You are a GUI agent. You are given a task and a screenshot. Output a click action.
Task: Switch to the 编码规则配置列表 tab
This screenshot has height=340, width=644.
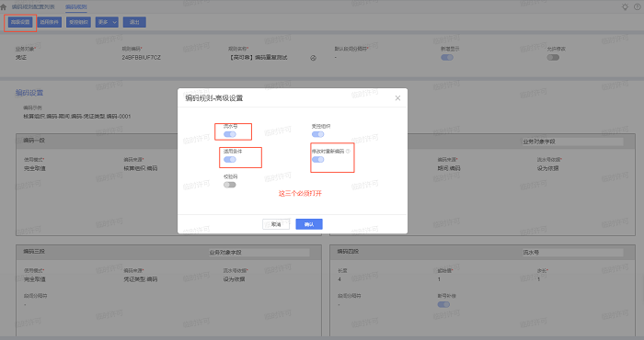pos(33,7)
